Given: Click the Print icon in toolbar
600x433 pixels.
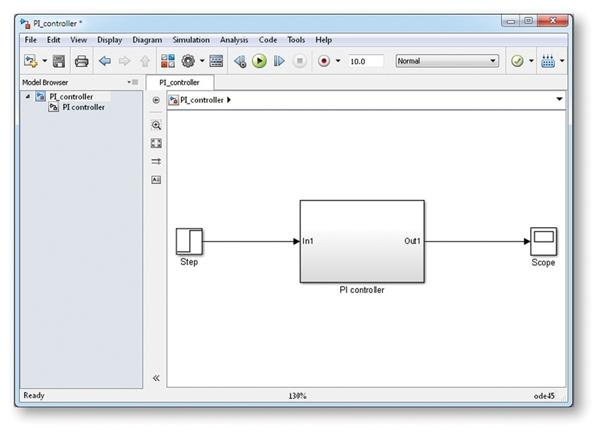Looking at the screenshot, I should tap(81, 61).
